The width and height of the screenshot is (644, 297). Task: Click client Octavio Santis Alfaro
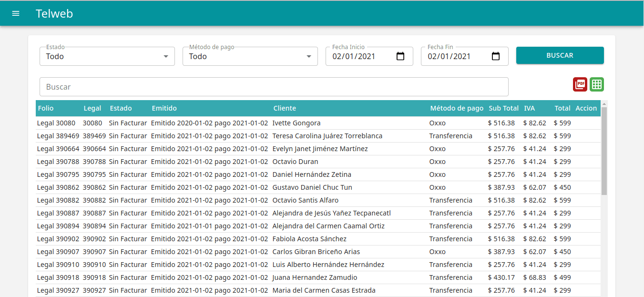(306, 200)
